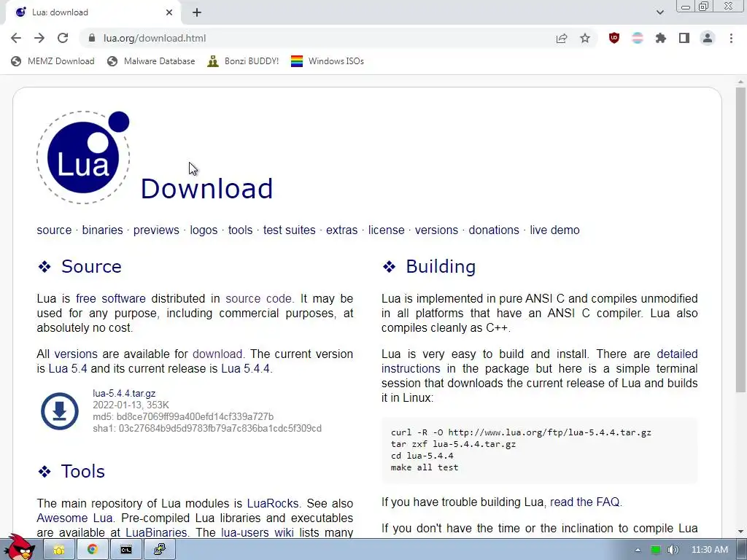Open the Bonzi BUDDY! bookmark

[x=243, y=61]
